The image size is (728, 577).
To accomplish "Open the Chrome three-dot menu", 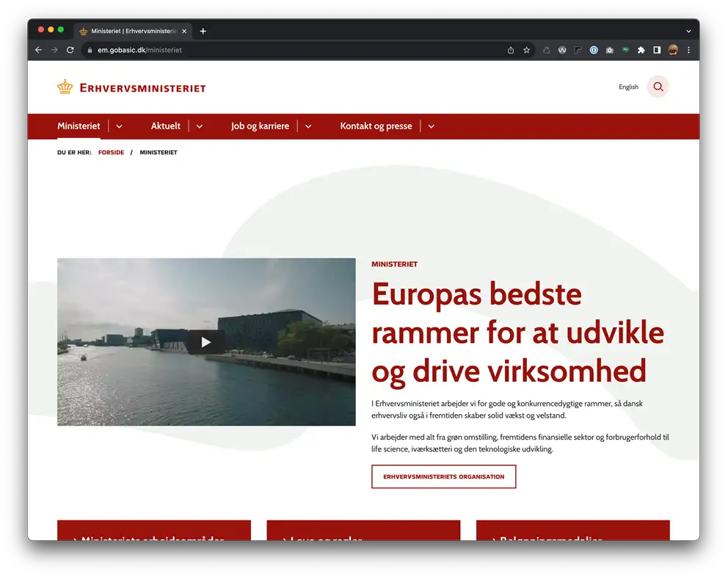I will [688, 50].
